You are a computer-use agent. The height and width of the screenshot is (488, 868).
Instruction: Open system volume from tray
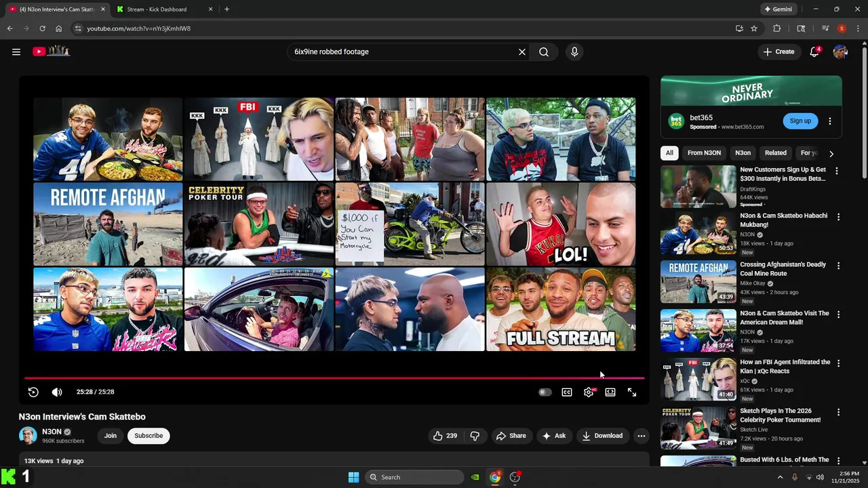coord(820,477)
